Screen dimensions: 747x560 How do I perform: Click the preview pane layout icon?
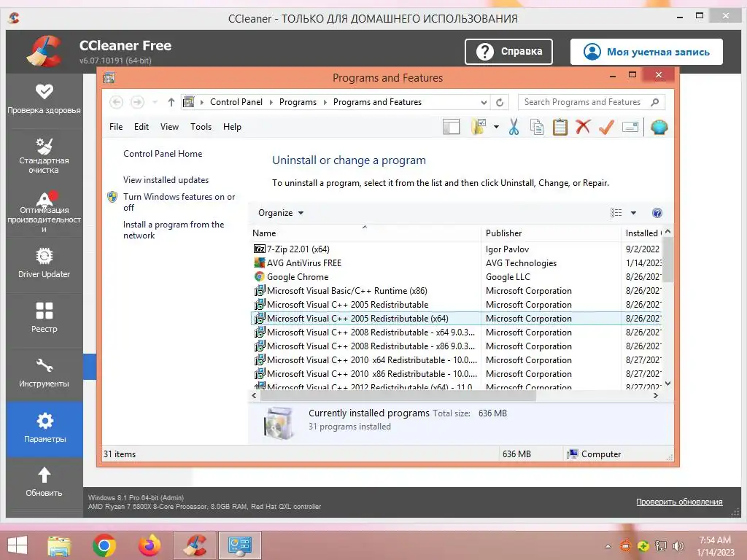coord(451,127)
